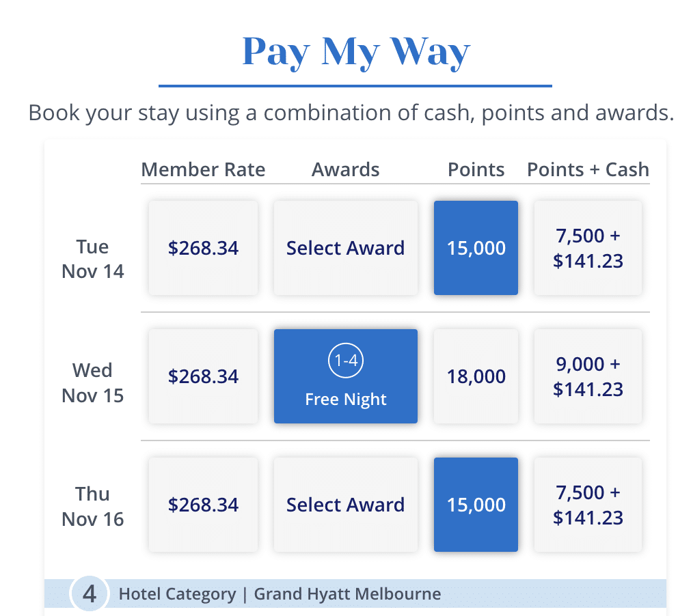Click the Points + Cash column header
This screenshot has height=616, width=678.
click(588, 169)
